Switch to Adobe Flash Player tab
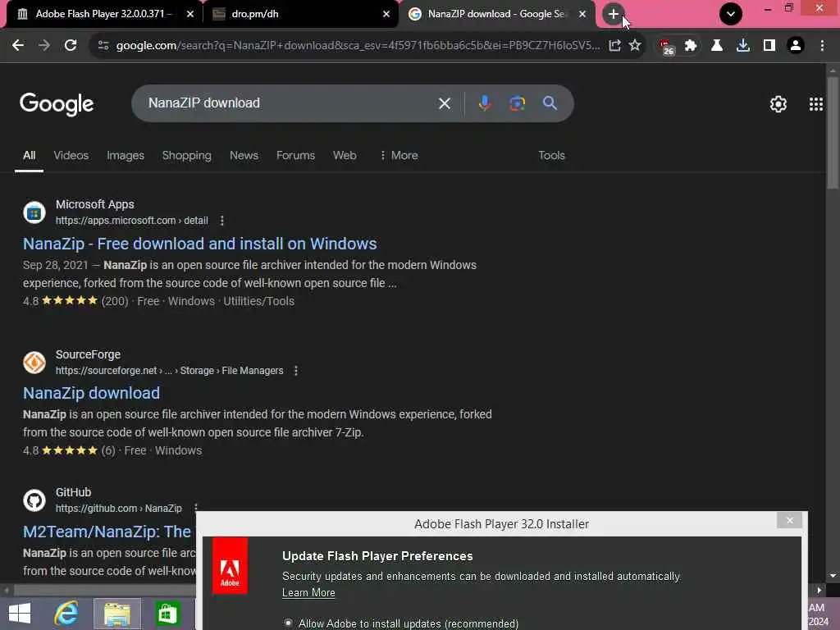Image resolution: width=840 pixels, height=630 pixels. pyautogui.click(x=103, y=14)
